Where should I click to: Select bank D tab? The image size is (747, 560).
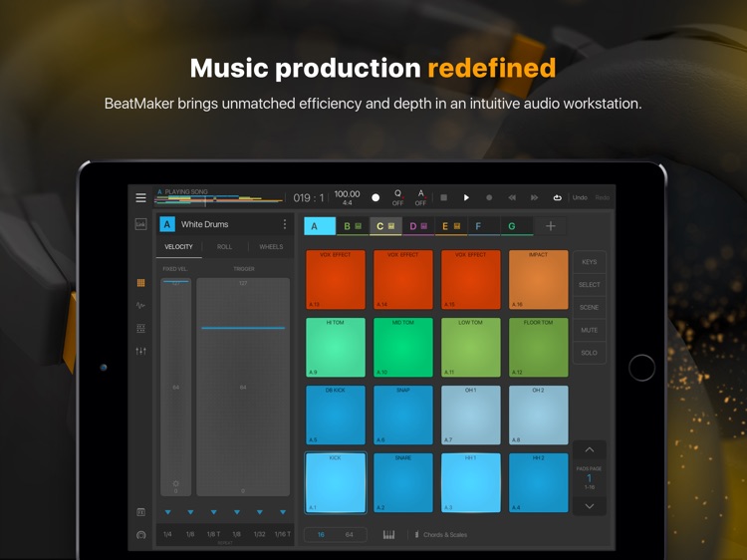point(418,226)
